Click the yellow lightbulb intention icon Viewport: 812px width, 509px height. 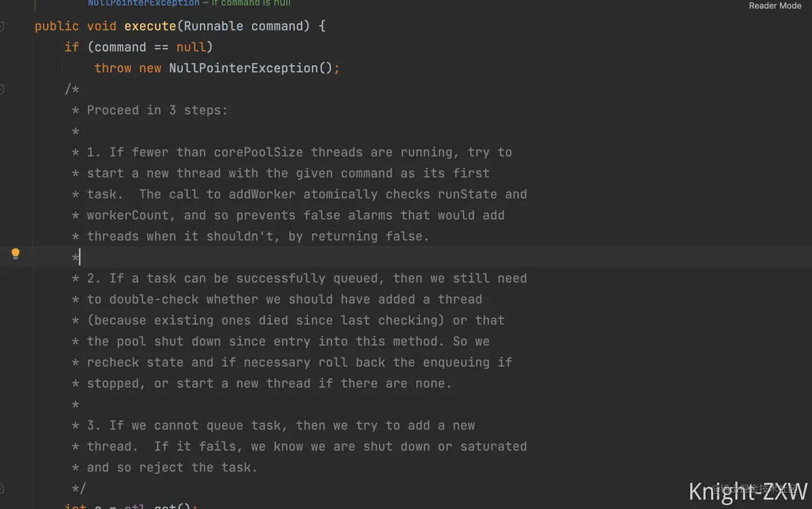16,254
